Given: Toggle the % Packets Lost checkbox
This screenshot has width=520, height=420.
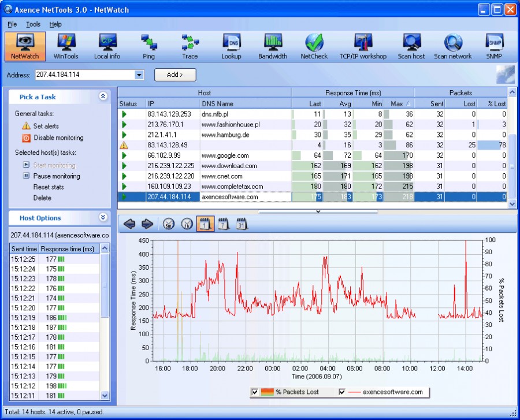Looking at the screenshot, I should [x=255, y=392].
